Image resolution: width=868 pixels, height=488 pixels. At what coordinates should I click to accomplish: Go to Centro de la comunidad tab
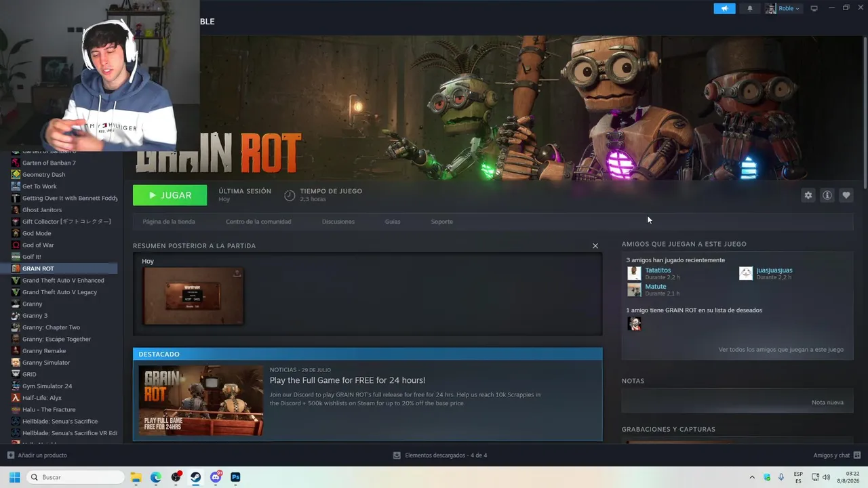coord(258,222)
